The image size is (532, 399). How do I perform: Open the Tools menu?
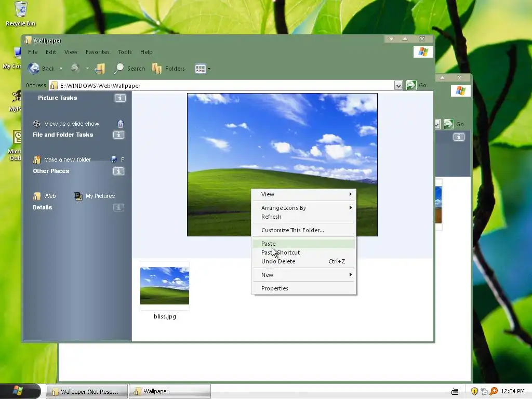pos(125,52)
